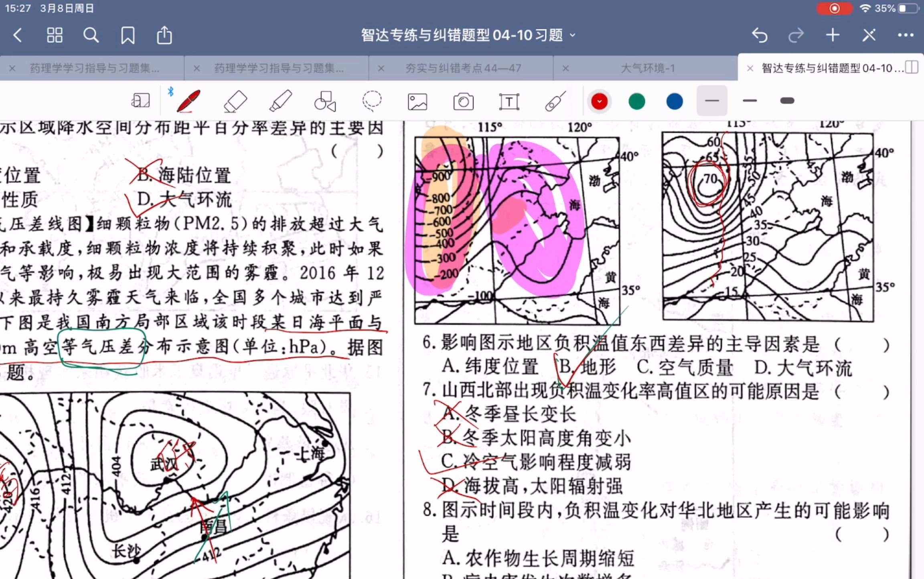Close the 大气环境-1 tab
924x579 pixels.
[x=565, y=69]
